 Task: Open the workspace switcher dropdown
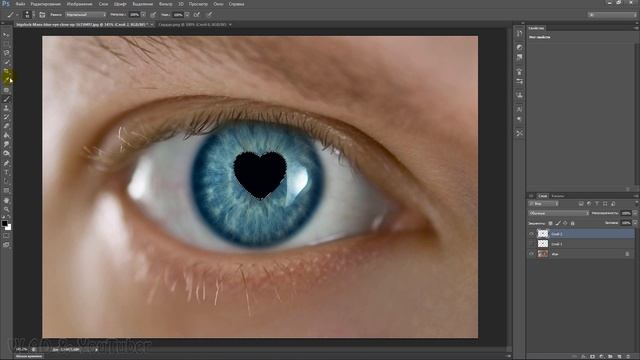coord(612,15)
